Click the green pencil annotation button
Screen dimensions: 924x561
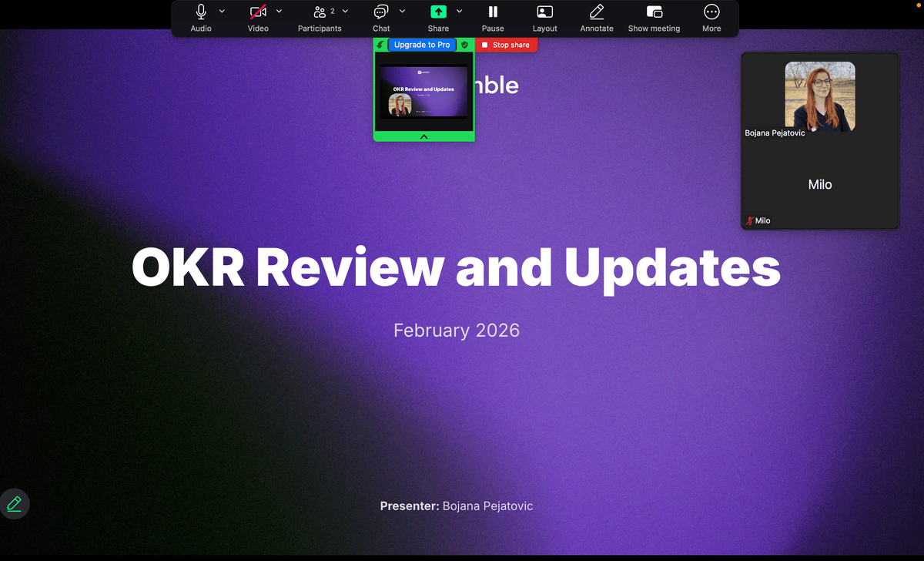coord(14,504)
